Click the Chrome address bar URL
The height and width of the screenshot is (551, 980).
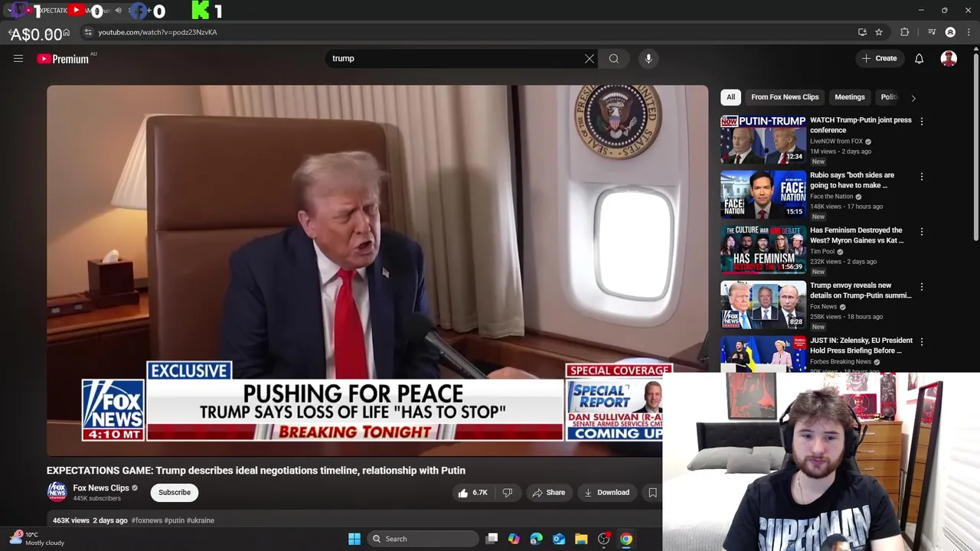pyautogui.click(x=158, y=32)
